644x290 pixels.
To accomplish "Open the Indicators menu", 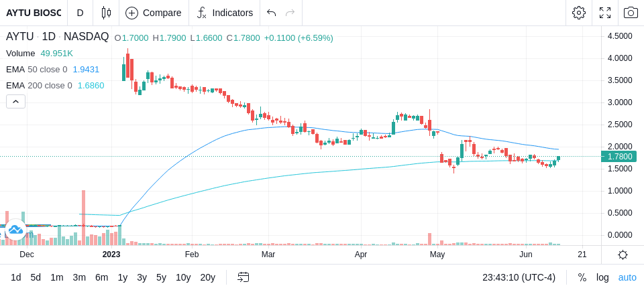I will point(224,13).
